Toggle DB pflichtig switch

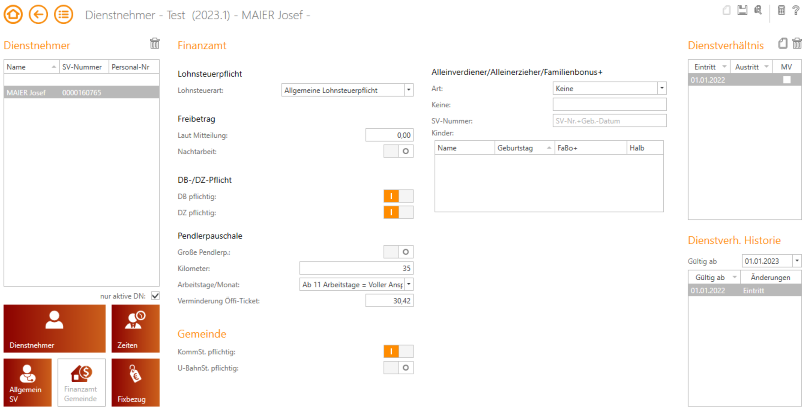tap(398, 197)
